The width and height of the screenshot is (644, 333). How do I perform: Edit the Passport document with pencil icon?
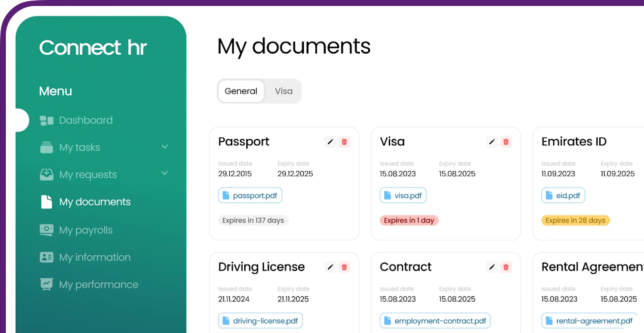[x=330, y=142]
